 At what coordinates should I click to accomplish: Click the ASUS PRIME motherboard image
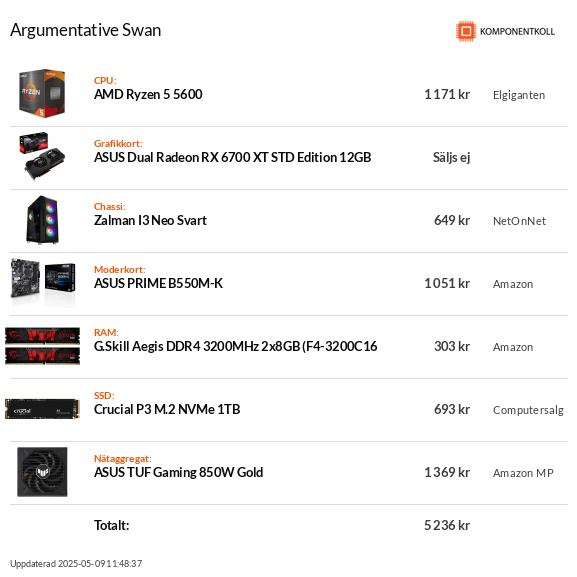(x=43, y=282)
